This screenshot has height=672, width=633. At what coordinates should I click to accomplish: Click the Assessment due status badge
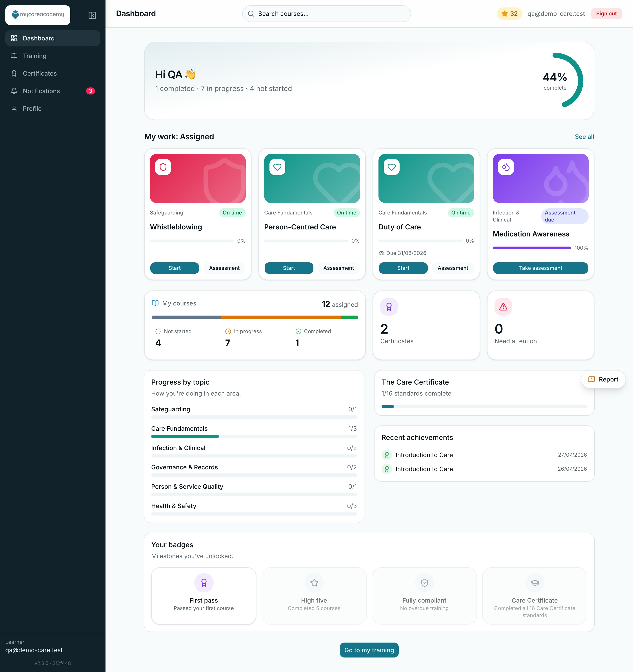point(564,216)
